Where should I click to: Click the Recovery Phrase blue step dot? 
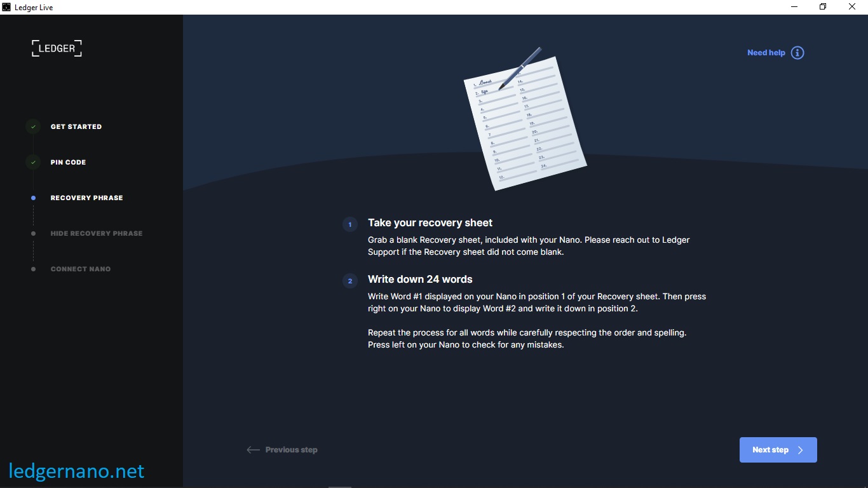(x=33, y=198)
